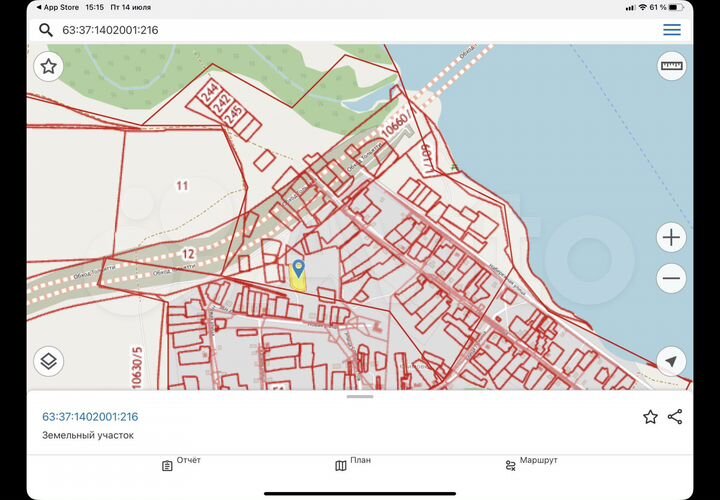This screenshot has width=720, height=500.
Task: Expand the bottom sheet drag handle
Action: point(360,397)
